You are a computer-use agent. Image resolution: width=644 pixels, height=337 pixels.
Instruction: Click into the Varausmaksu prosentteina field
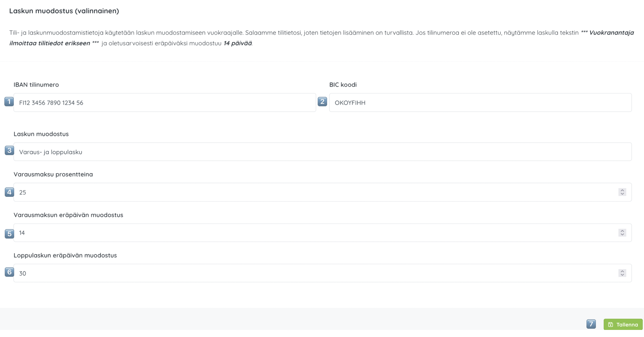(315, 193)
